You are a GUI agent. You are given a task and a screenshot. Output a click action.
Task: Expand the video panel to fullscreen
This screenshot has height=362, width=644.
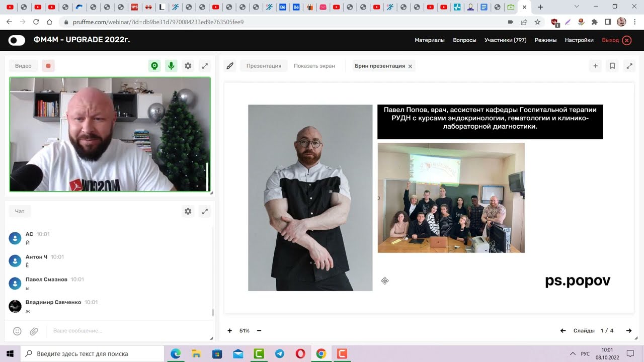tap(205, 66)
